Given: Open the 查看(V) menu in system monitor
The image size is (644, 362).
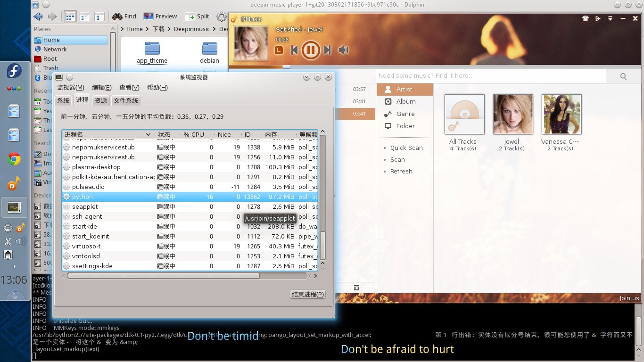Looking at the screenshot, I should 129,88.
